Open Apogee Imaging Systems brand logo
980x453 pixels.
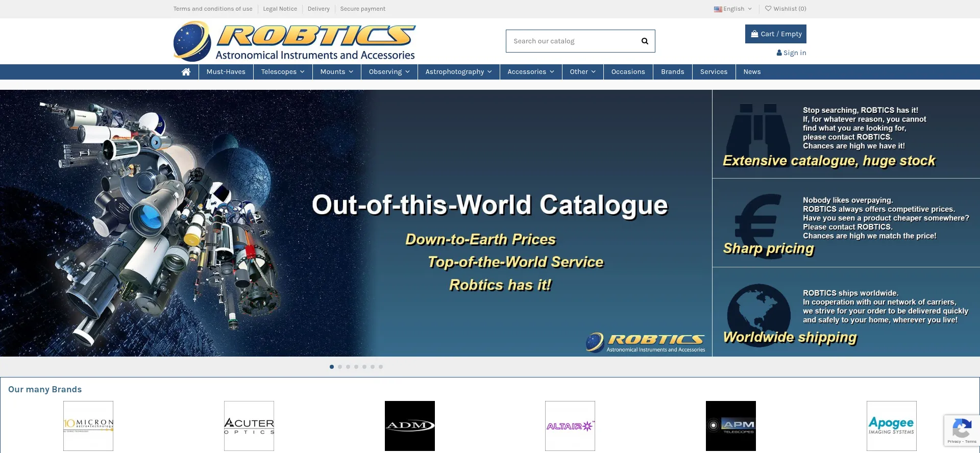pyautogui.click(x=892, y=426)
